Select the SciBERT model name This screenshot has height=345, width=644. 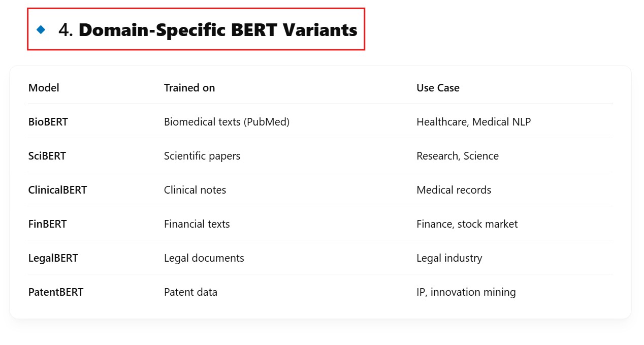tap(47, 156)
